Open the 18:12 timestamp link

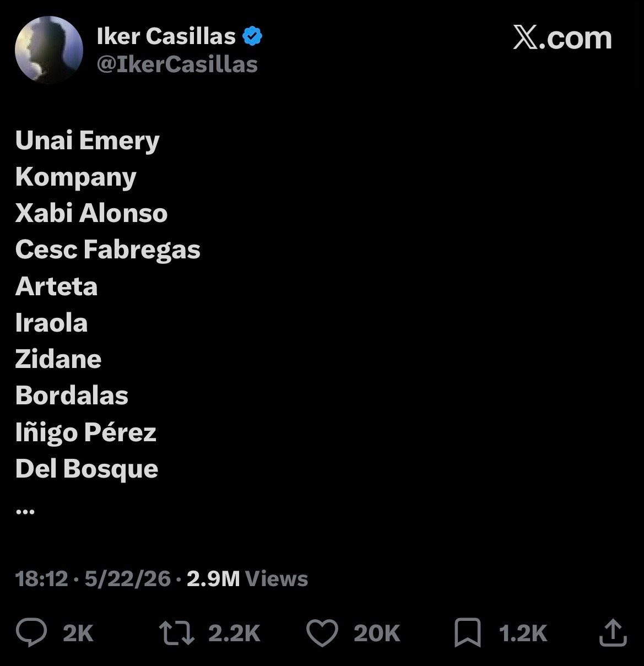tap(42, 578)
